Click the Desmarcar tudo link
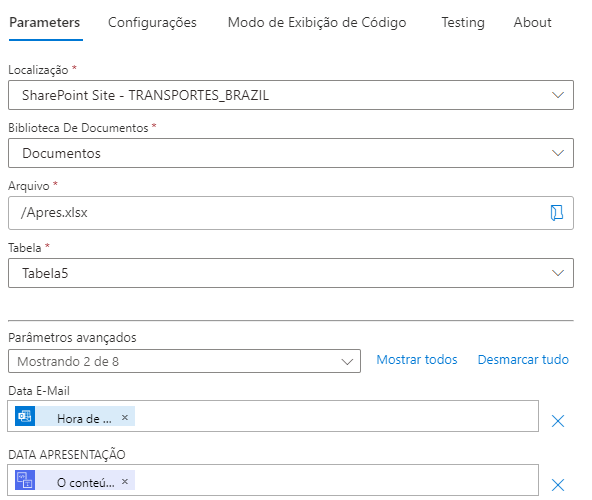 (523, 360)
